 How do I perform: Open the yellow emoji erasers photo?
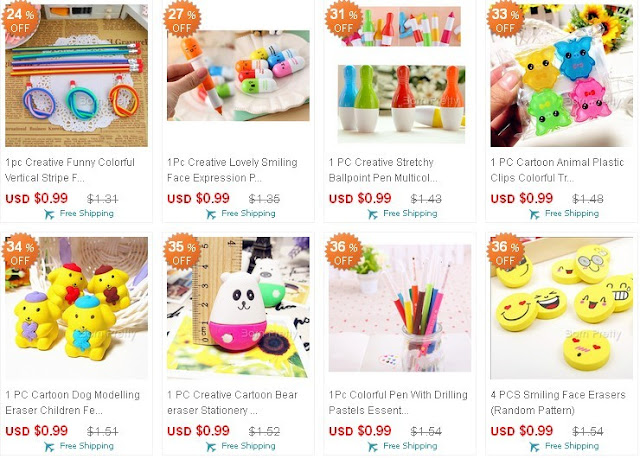tap(561, 308)
